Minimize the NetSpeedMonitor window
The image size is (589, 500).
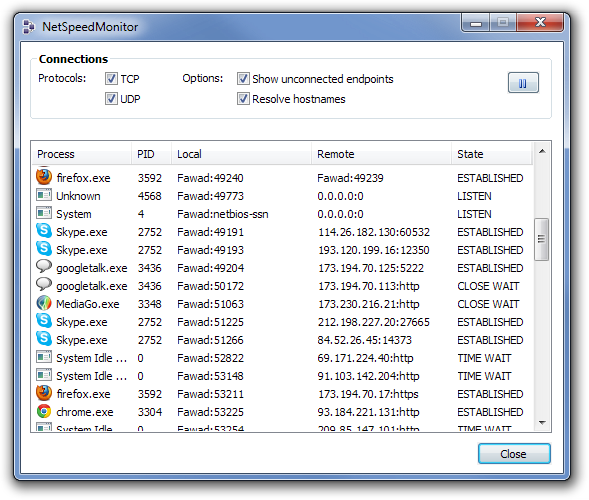[x=476, y=23]
